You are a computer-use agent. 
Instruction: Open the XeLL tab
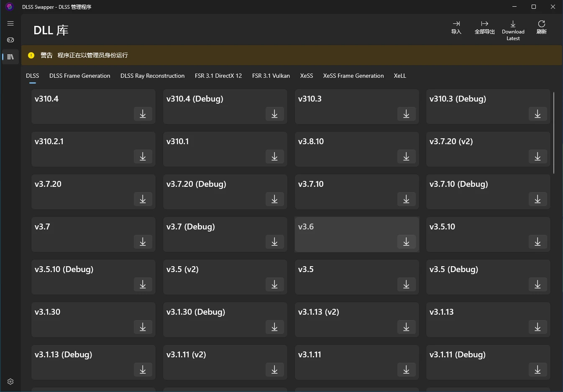(399, 76)
